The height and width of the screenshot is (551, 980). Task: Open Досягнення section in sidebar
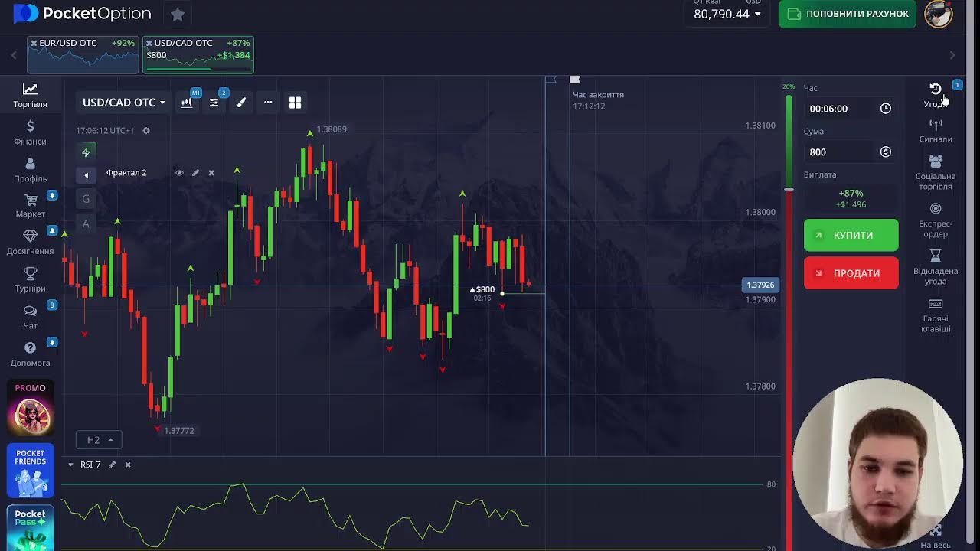[31, 243]
